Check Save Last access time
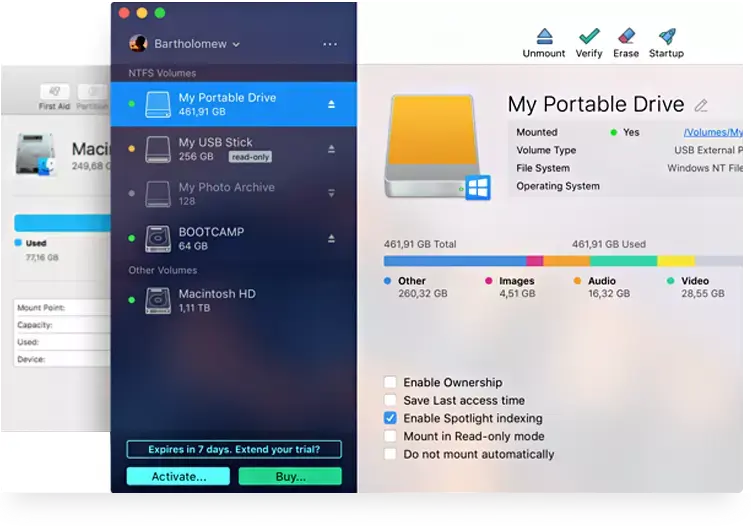 pyautogui.click(x=390, y=400)
